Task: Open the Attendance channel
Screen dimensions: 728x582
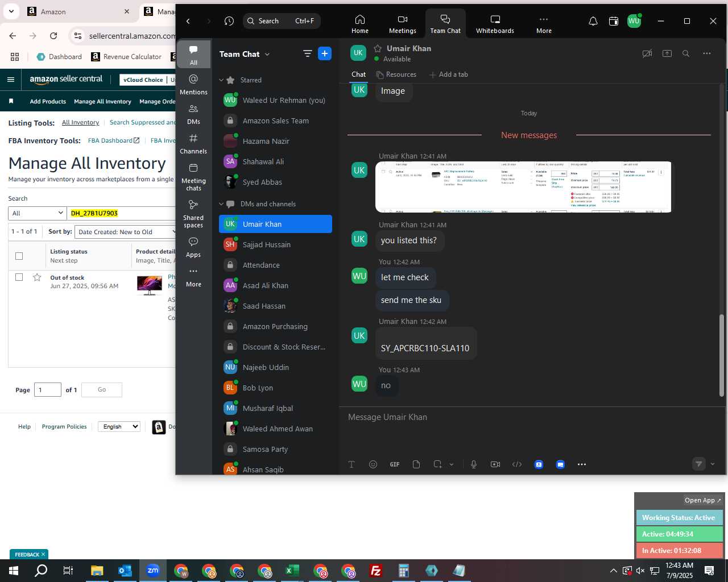Action: [x=275, y=265]
